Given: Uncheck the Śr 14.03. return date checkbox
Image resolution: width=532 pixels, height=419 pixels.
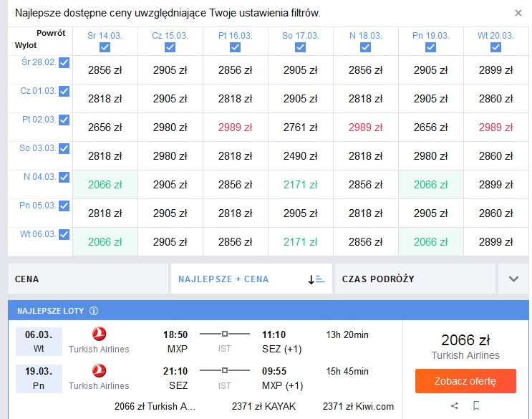Looking at the screenshot, I should 105,47.
